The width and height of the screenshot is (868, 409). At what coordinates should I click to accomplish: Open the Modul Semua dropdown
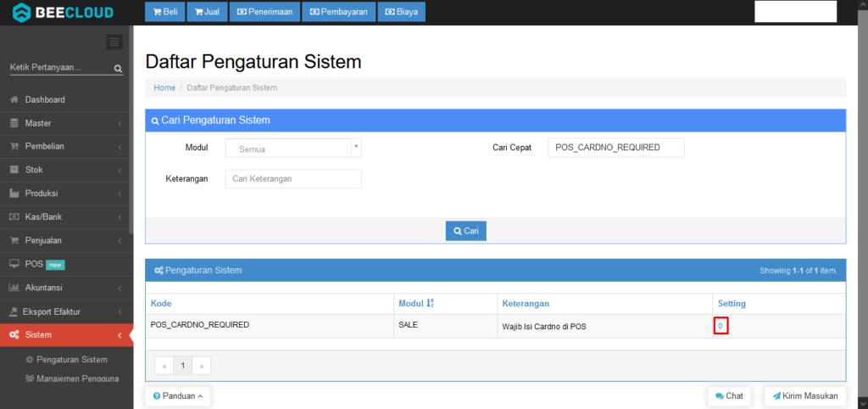click(x=293, y=148)
